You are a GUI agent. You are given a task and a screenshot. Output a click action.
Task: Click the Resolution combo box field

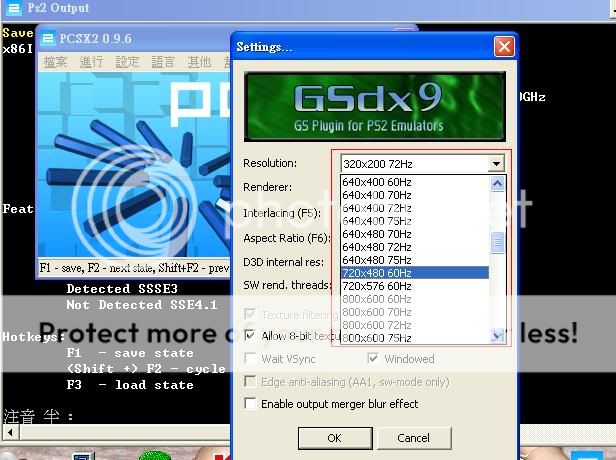click(422, 163)
